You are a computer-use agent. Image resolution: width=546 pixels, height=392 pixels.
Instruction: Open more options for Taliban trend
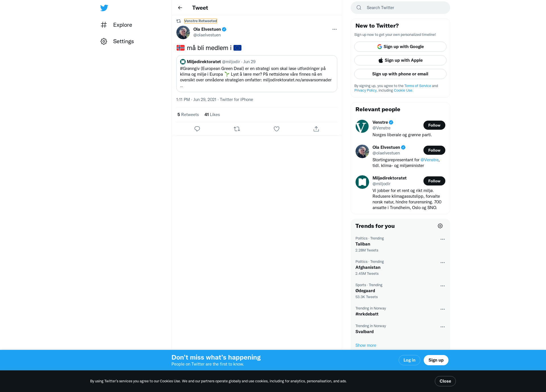point(442,239)
